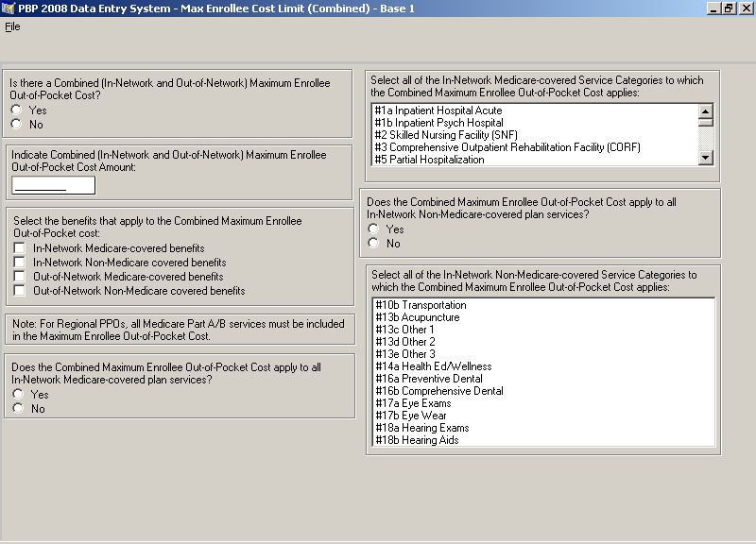Screen dimensions: 756x544
Task: Check Out-of-Network Medicare-covered benefits
Action: click(19, 277)
